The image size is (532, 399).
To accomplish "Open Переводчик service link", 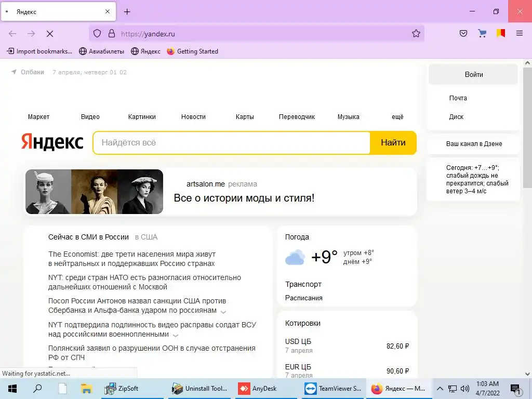I will 297,117.
